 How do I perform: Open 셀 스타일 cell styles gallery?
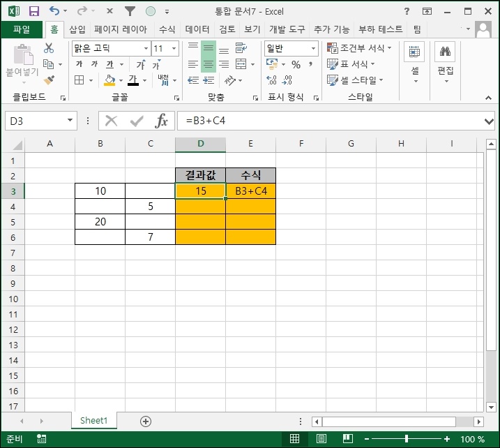click(x=355, y=80)
